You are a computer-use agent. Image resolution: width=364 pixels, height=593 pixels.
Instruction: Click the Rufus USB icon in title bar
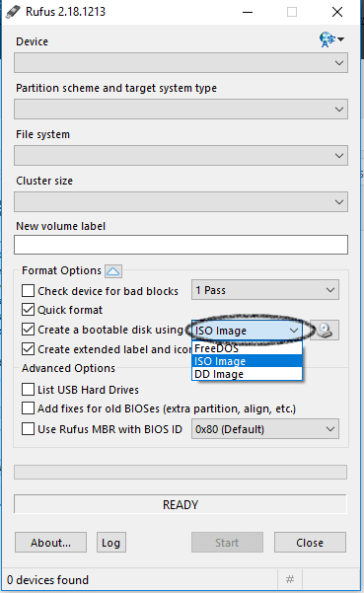(13, 12)
